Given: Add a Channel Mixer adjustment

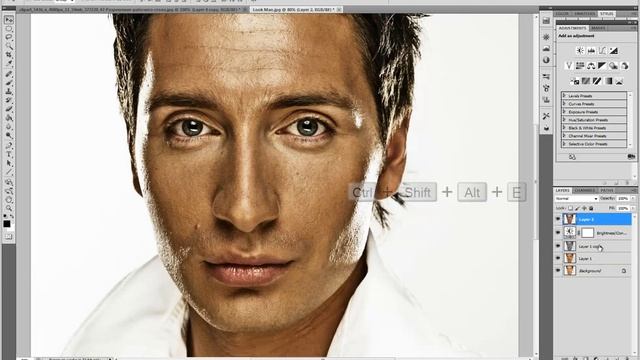Looking at the screenshot, I should 624,66.
